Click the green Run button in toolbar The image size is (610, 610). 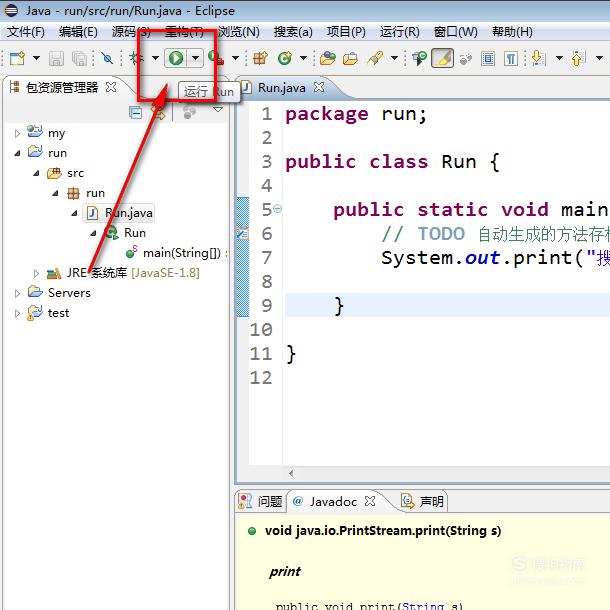176,58
